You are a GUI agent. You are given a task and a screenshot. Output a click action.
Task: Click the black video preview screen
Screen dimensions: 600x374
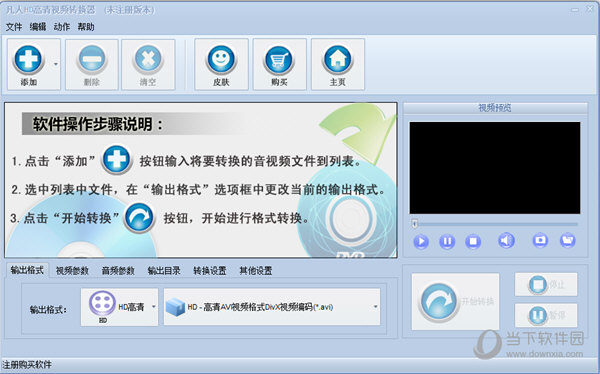(x=495, y=168)
